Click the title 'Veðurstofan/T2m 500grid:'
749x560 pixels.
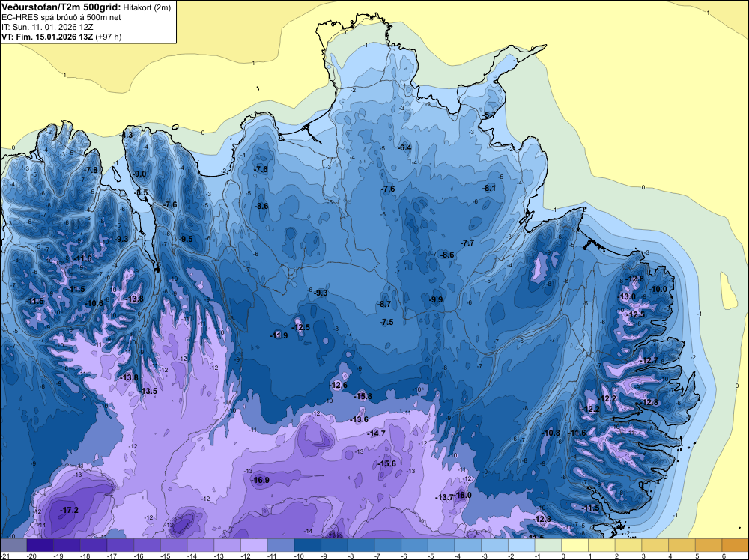61,7
